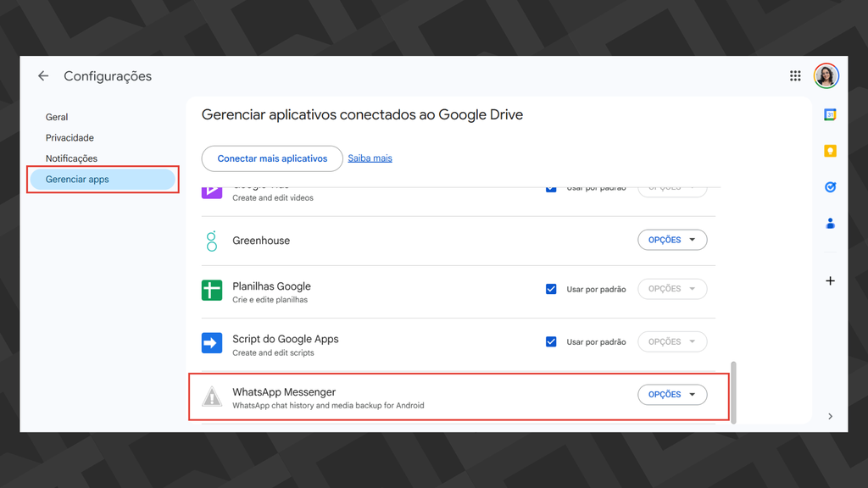The width and height of the screenshot is (868, 488).
Task: Click the WhatsApp chat history description text
Action: (328, 406)
